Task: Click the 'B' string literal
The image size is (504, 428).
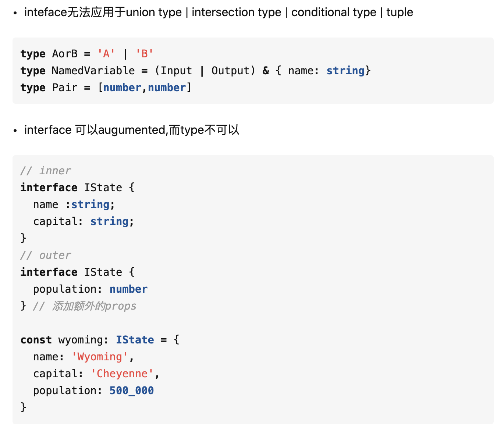Action: 144,54
